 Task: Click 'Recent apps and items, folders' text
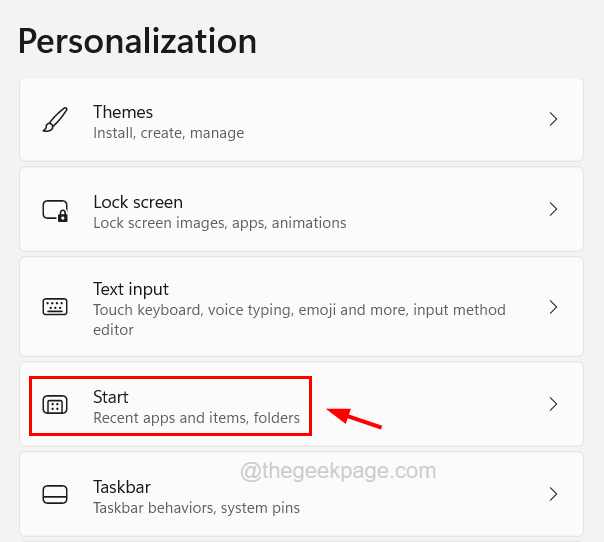pos(196,418)
